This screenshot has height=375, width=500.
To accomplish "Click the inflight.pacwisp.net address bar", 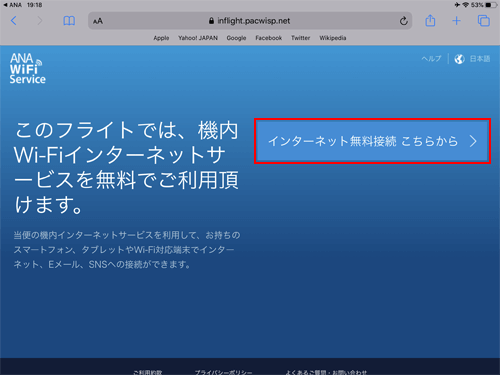I will pos(250,21).
